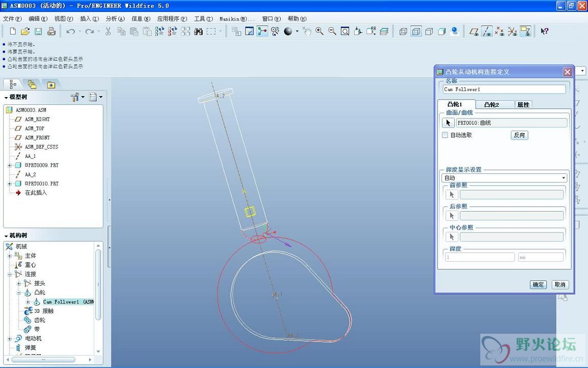
Task: Expand the 电动机 node
Action: 9,339
